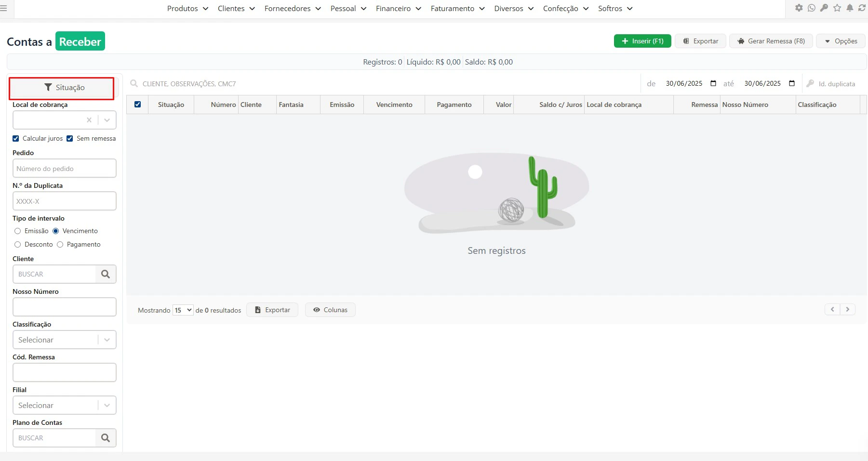Uncheck the Calcular juros checkbox
Viewport: 868px width, 461px height.
(16, 138)
